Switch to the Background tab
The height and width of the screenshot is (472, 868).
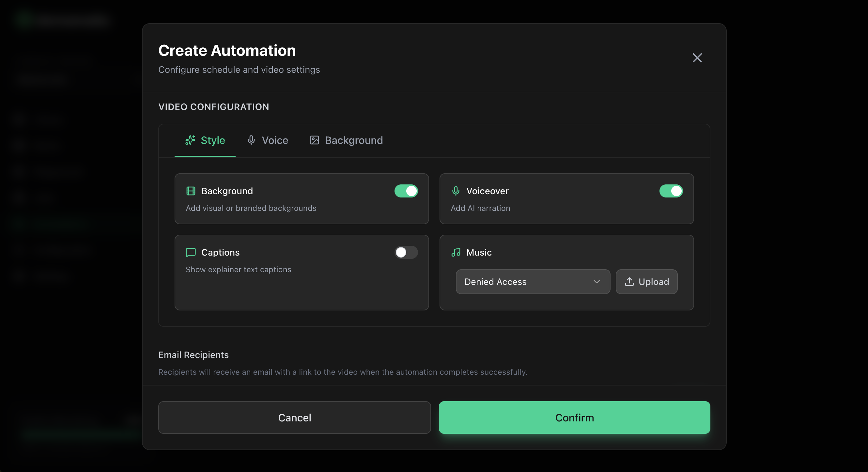point(347,140)
